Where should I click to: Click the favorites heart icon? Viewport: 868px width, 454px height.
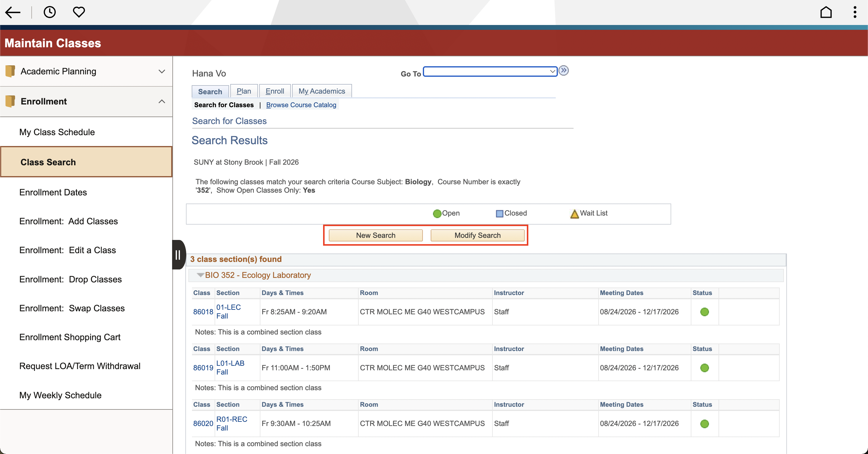click(79, 12)
